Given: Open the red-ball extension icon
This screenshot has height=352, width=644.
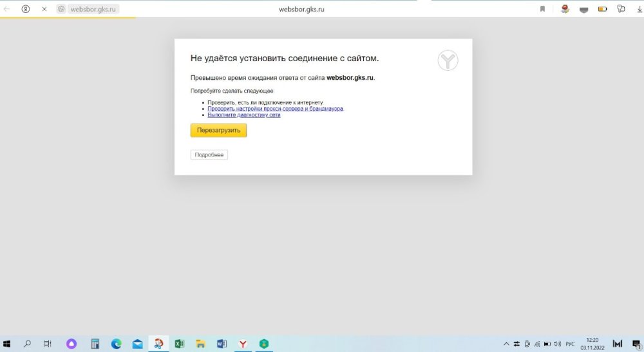Looking at the screenshot, I should click(565, 8).
